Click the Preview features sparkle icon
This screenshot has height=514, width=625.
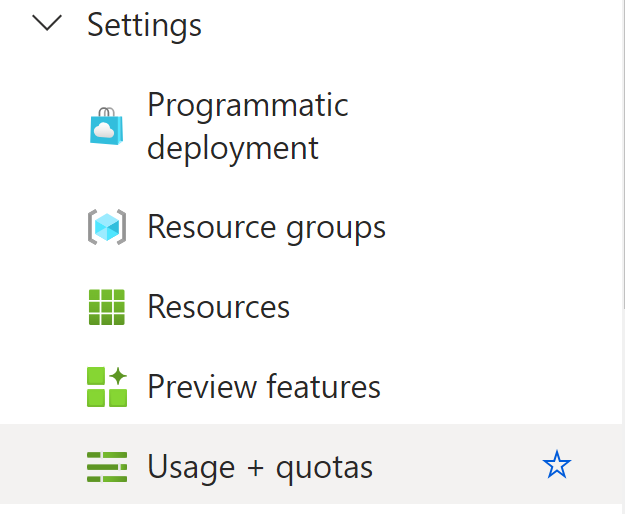tap(107, 387)
